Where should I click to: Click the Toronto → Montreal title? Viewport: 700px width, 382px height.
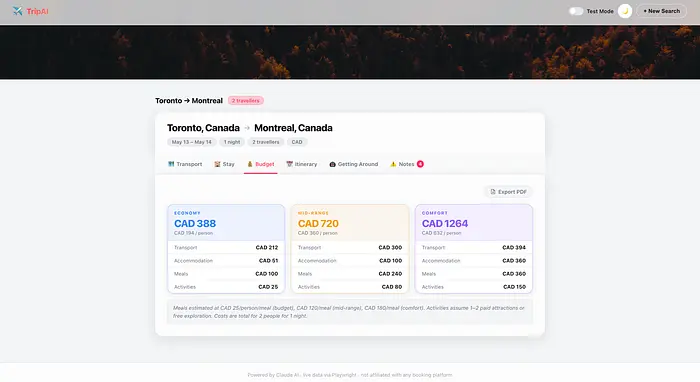189,101
